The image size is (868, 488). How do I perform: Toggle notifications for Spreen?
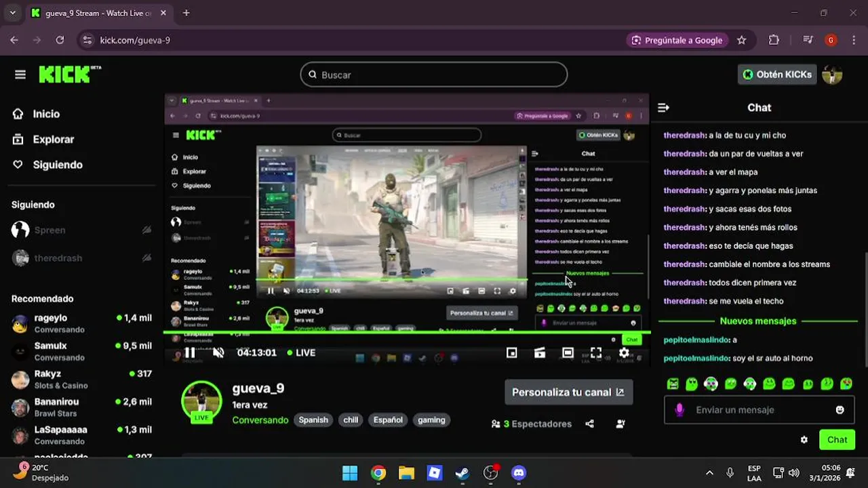tap(146, 230)
